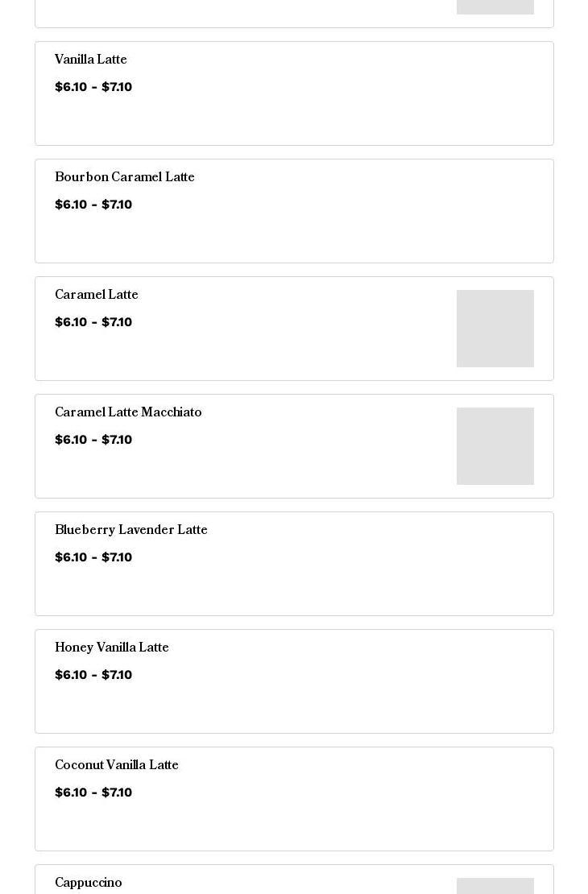The image size is (588, 894).
Task: Open the Coconut Vanilla Latte item
Action: coord(294,799)
